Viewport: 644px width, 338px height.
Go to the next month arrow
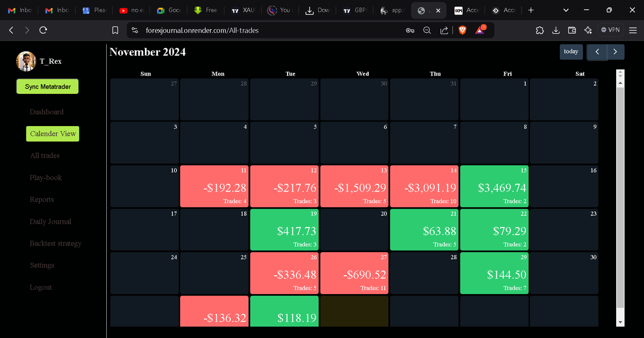pyautogui.click(x=615, y=52)
